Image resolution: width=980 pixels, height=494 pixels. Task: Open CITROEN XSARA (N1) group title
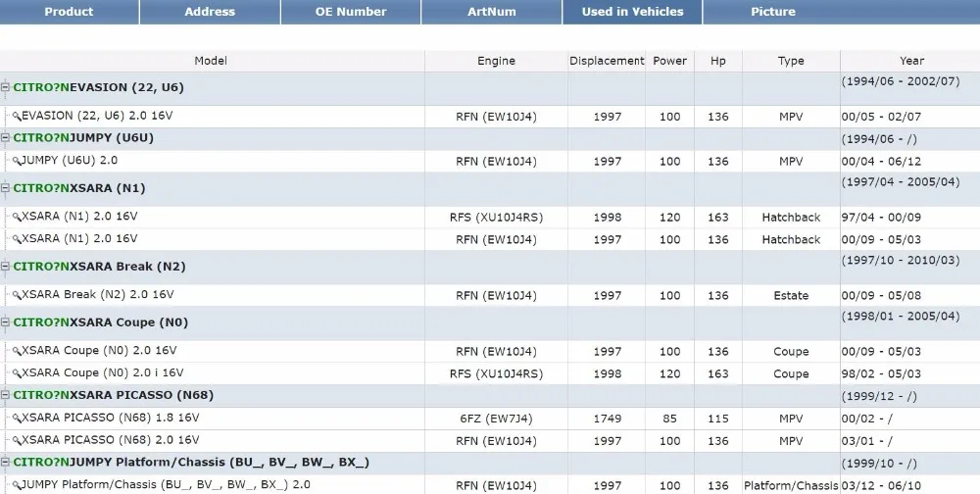pyautogui.click(x=78, y=187)
